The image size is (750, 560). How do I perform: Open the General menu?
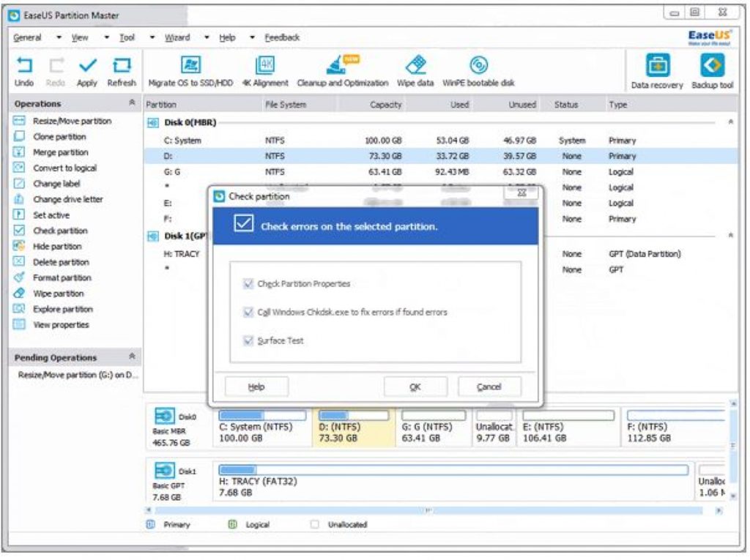pos(27,37)
